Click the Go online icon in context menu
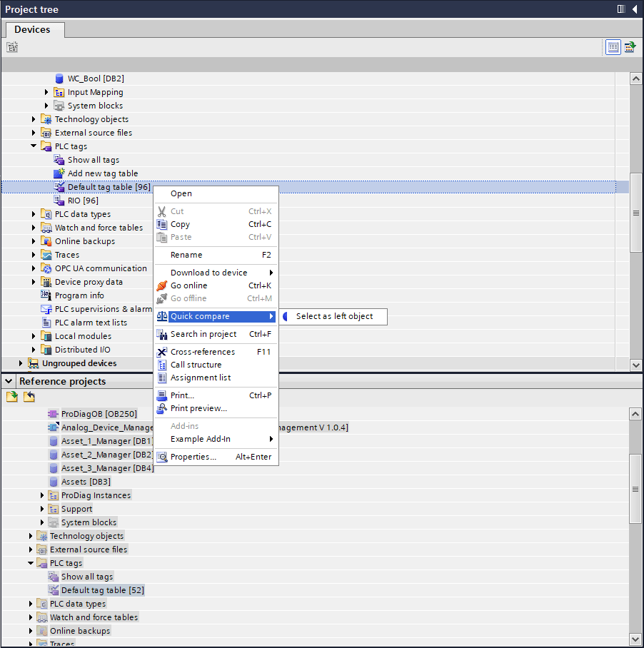Viewport: 644px width, 648px height. (162, 285)
